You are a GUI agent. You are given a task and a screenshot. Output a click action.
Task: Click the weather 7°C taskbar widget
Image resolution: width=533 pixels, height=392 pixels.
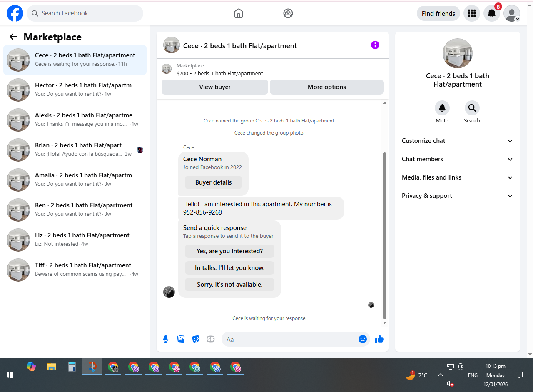[416, 375]
